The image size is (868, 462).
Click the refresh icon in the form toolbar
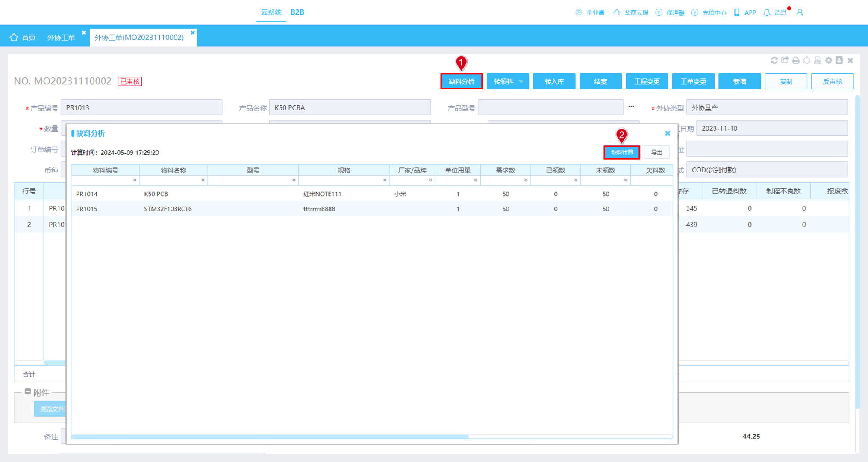tap(774, 60)
